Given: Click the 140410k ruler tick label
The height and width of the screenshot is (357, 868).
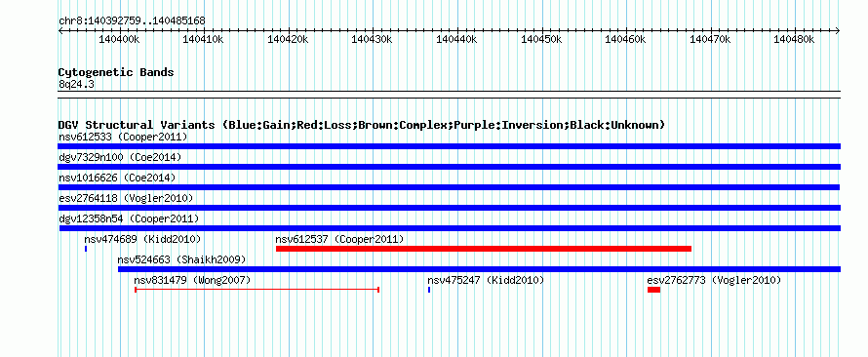Looking at the screenshot, I should point(203,39).
